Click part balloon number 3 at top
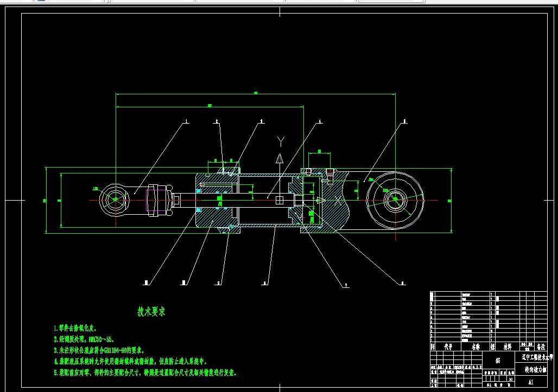 tap(262, 121)
